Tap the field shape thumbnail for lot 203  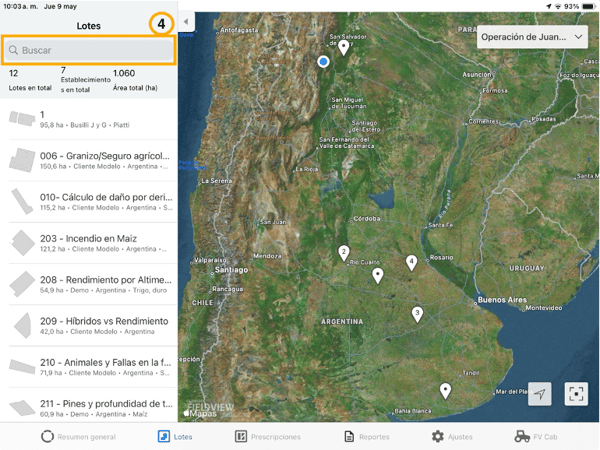pyautogui.click(x=22, y=243)
